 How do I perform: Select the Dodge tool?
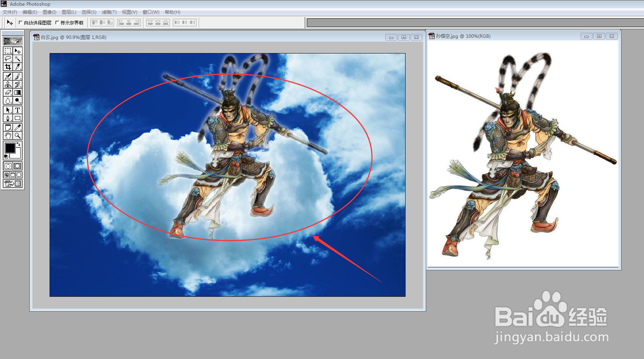click(18, 100)
